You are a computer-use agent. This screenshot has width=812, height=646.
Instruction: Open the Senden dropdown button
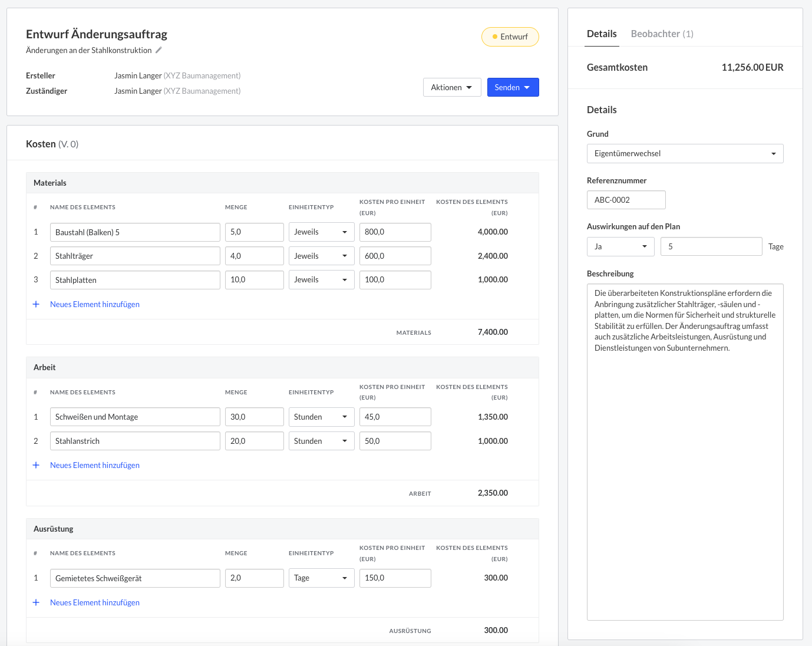coord(513,87)
